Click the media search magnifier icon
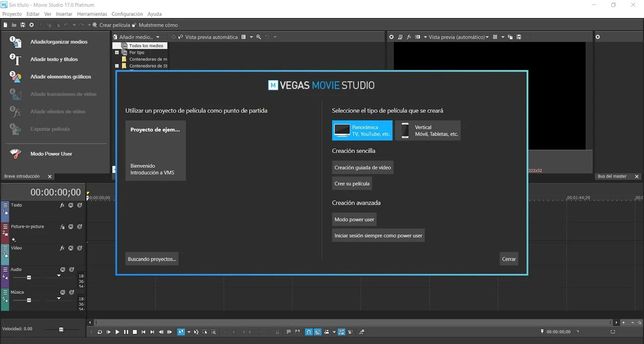The image size is (644, 344). pyautogui.click(x=259, y=37)
